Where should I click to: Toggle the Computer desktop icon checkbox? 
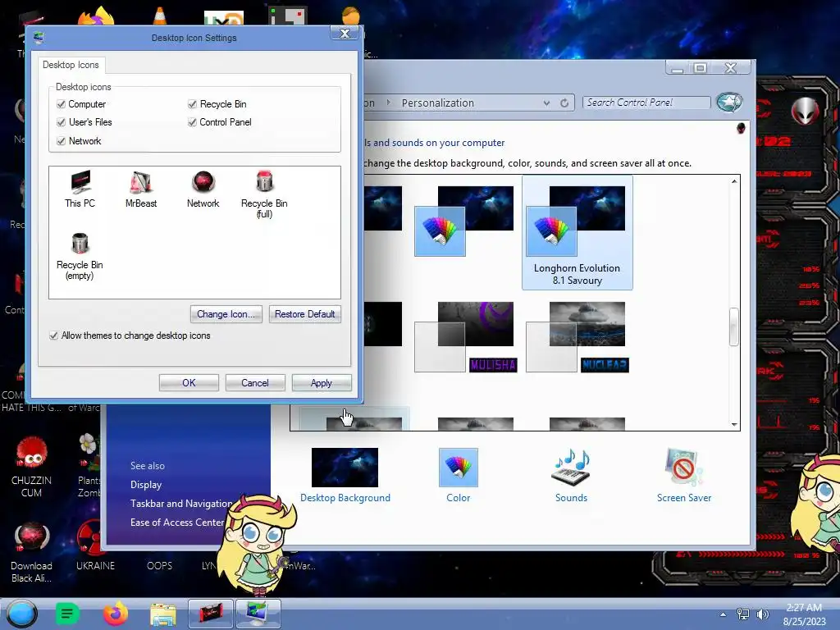pos(61,104)
